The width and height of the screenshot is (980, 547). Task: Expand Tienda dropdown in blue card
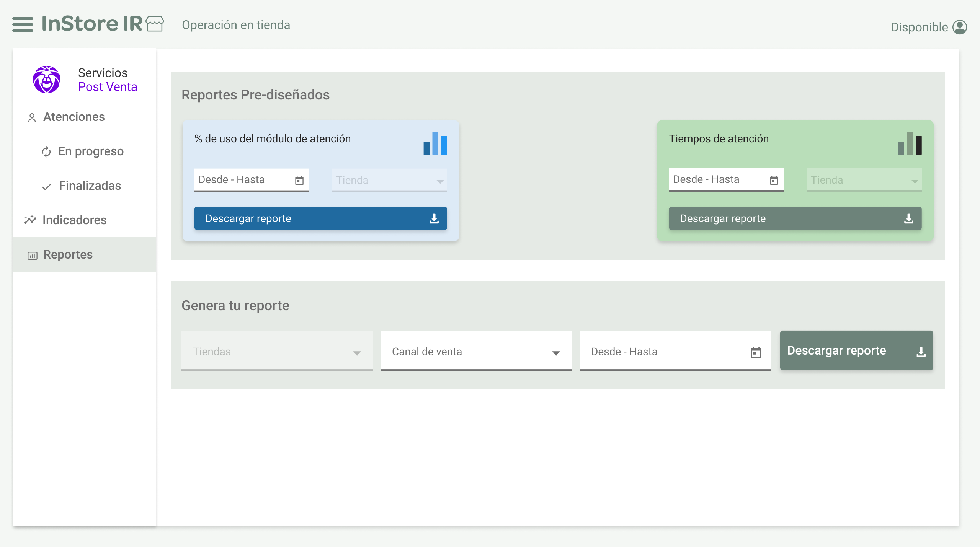(389, 180)
